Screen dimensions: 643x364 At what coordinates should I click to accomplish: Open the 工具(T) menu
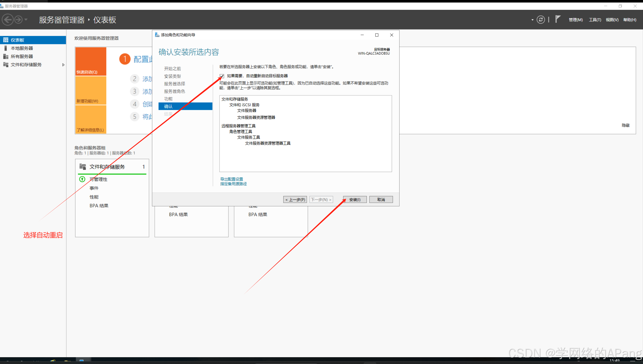coord(595,20)
